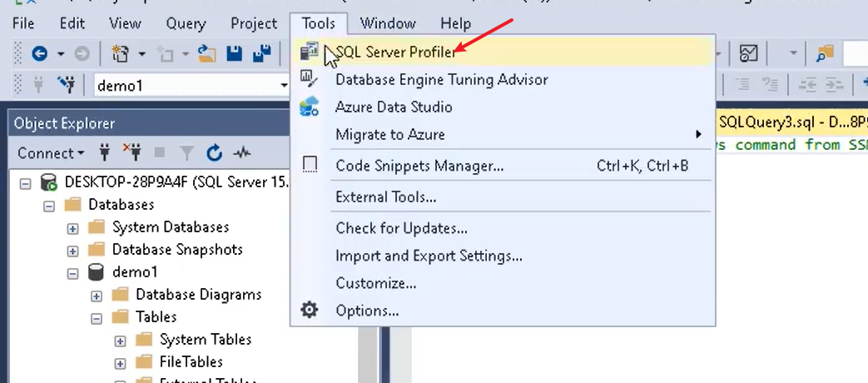Screen dimensions: 868x383
Task: Click the Database Engine Tuning Advisor icon
Action: pos(309,79)
